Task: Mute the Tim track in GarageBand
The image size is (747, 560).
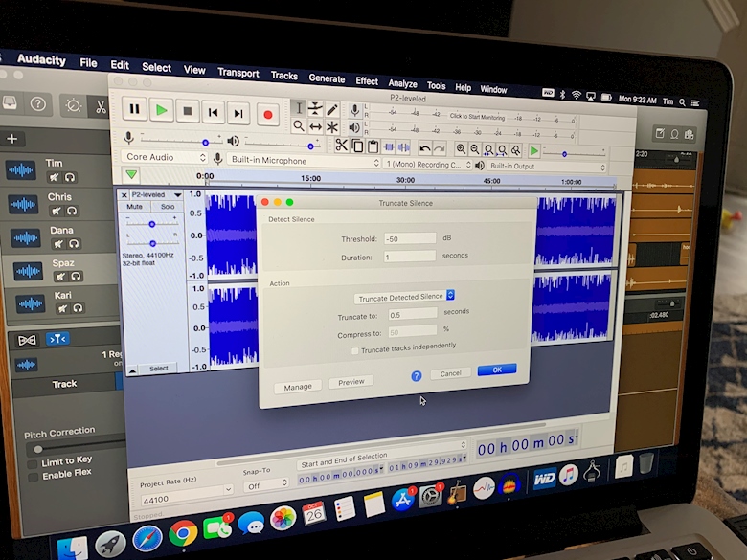Action: [55, 178]
